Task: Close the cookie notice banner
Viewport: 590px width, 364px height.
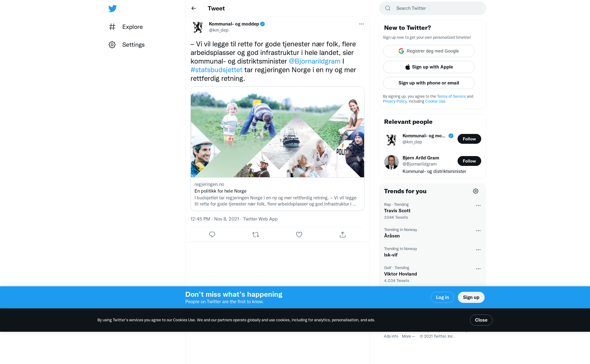Action: coord(481,320)
